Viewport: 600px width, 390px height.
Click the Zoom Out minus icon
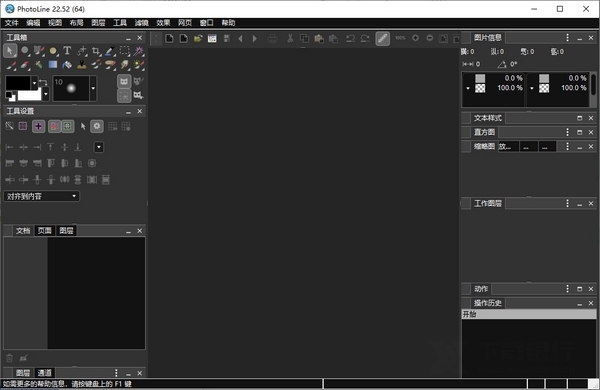[x=430, y=38]
